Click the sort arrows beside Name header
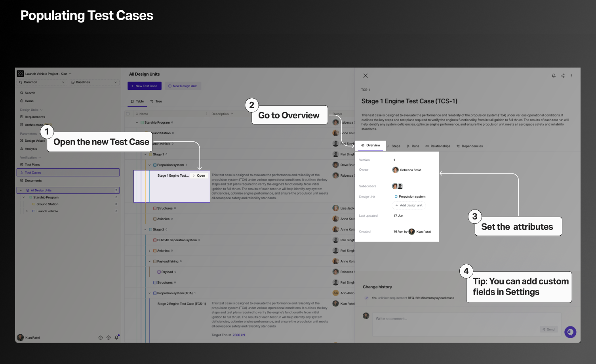 click(x=137, y=114)
